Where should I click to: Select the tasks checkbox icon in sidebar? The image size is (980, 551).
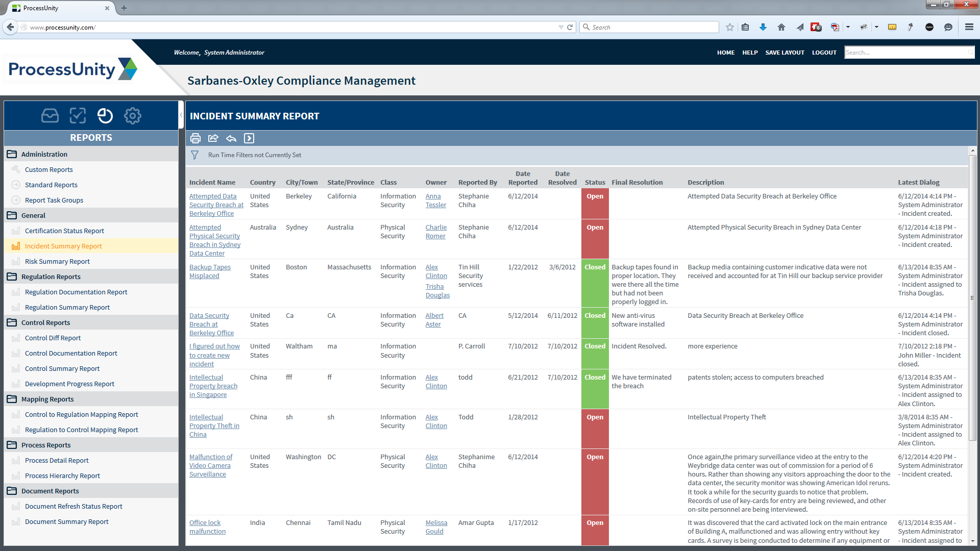tap(77, 115)
